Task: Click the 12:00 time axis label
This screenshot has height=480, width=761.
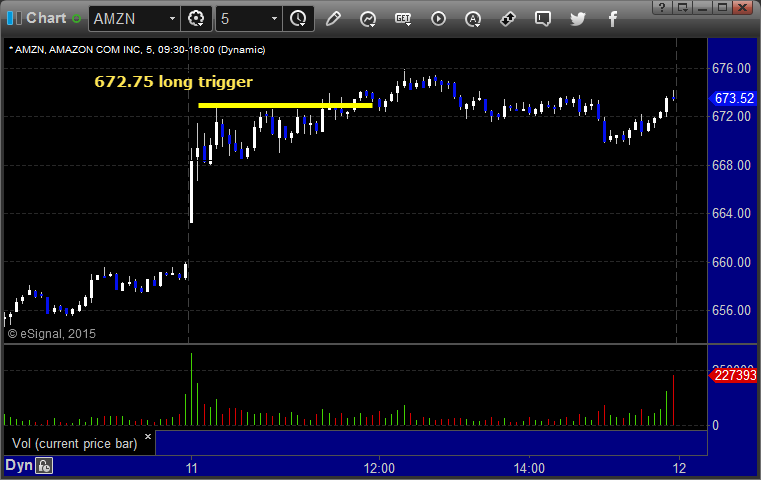Action: coord(379,468)
